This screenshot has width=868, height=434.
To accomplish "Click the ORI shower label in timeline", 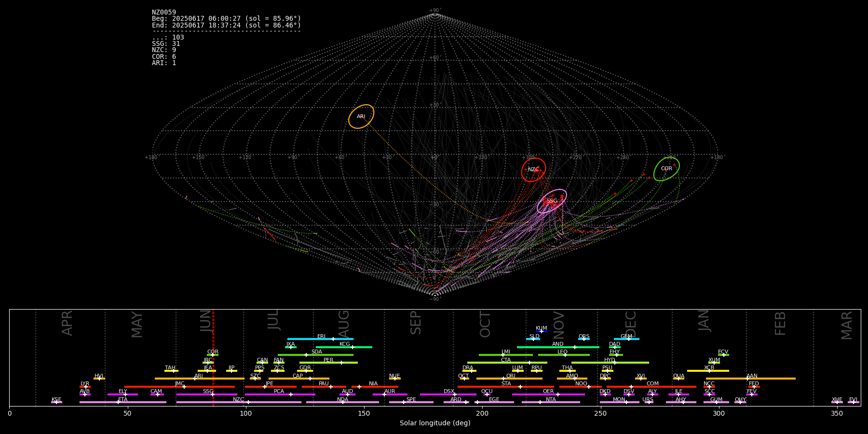I will point(511,376).
